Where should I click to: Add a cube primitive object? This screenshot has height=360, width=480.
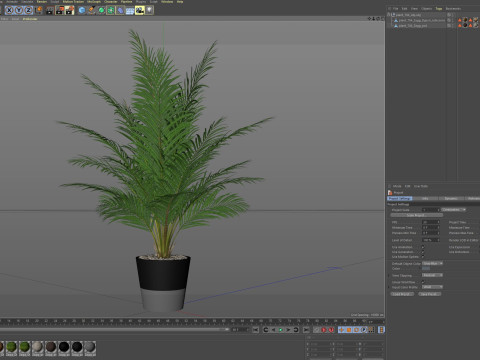(x=82, y=10)
